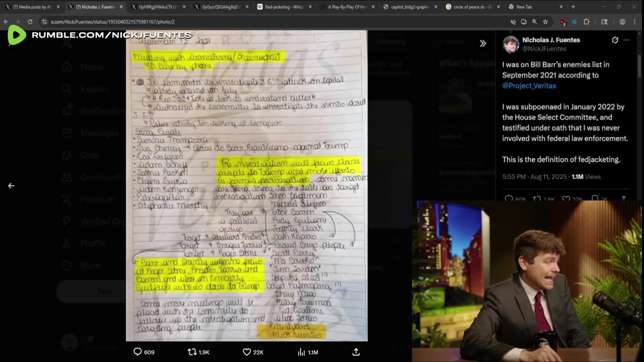Click the red extension icon in toolbar
Image resolution: width=644 pixels, height=362 pixels.
pos(562,22)
